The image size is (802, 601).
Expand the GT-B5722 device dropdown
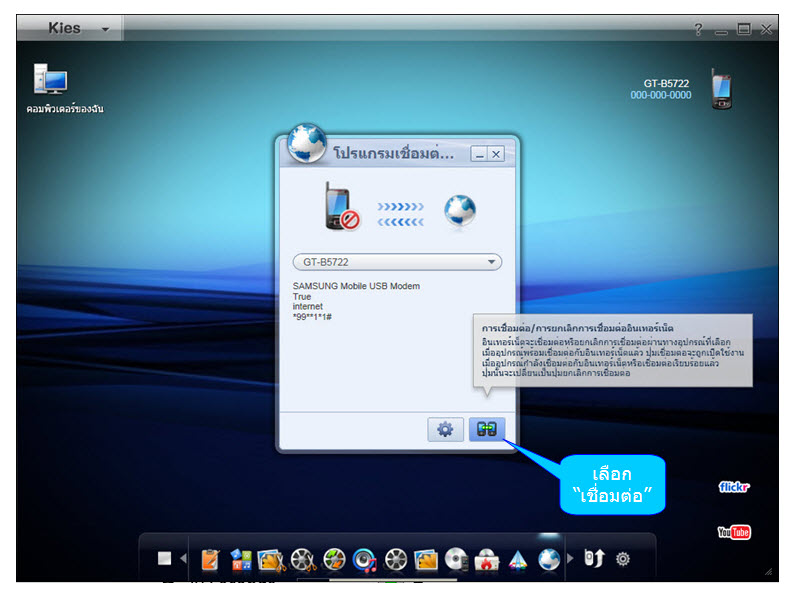click(397, 262)
